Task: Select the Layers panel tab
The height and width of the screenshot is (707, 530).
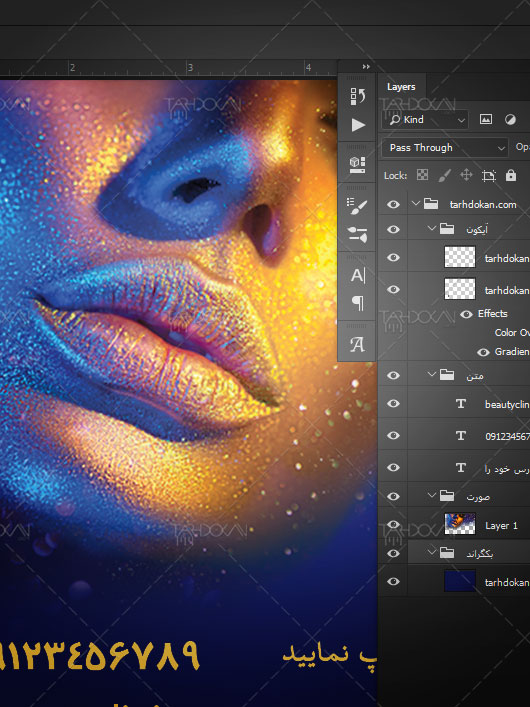Action: (x=401, y=87)
